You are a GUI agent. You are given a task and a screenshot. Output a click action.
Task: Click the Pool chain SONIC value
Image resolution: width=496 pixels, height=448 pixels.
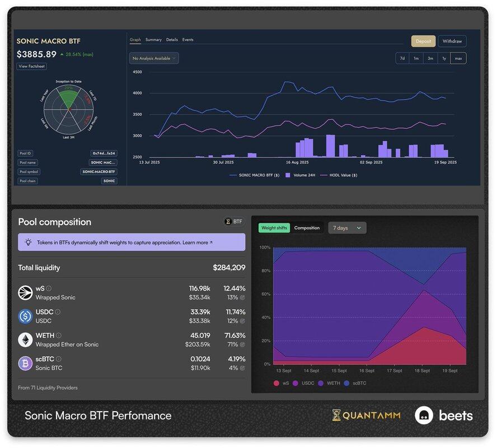click(109, 181)
